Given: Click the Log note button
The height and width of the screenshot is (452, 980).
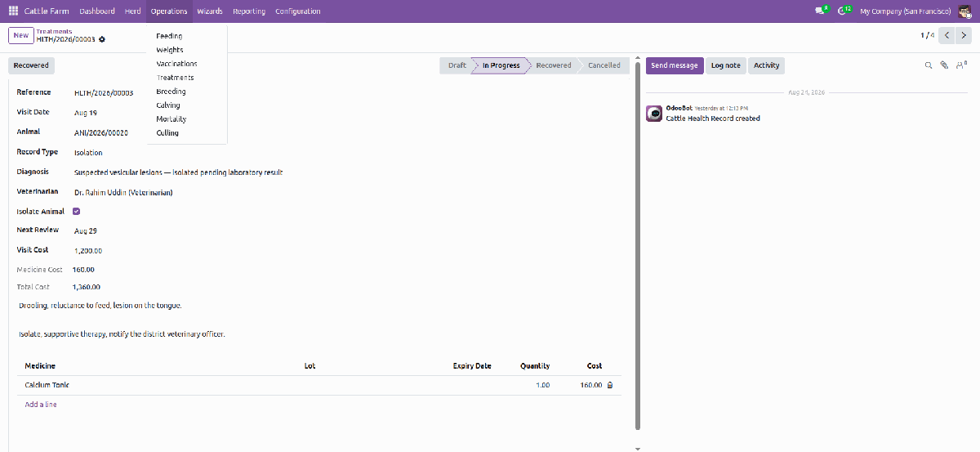Looking at the screenshot, I should tap(725, 65).
